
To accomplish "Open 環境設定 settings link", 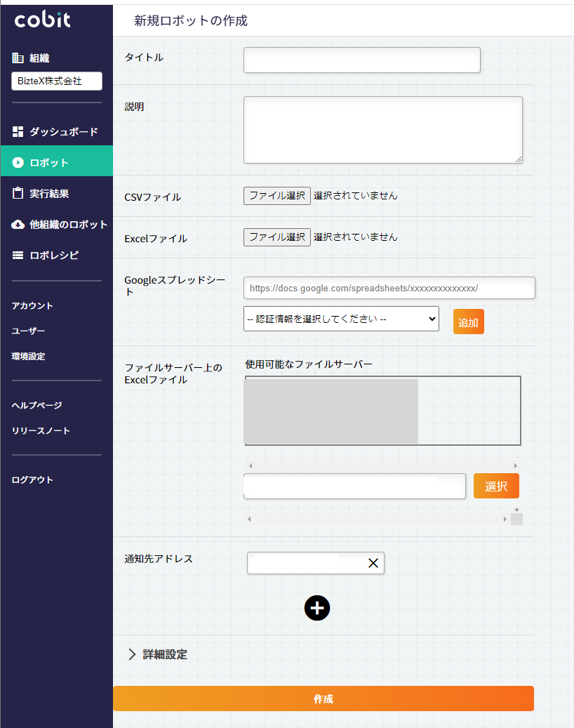I will 28,356.
